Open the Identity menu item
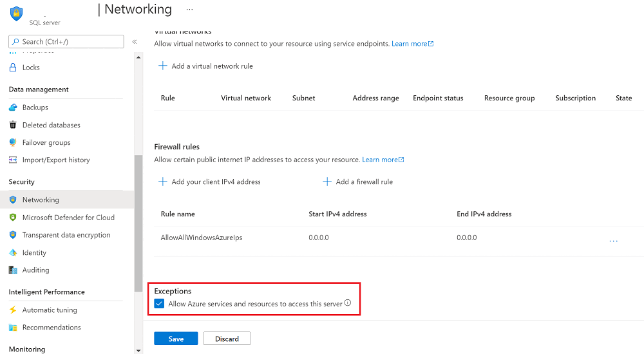The image size is (644, 354). coord(34,253)
